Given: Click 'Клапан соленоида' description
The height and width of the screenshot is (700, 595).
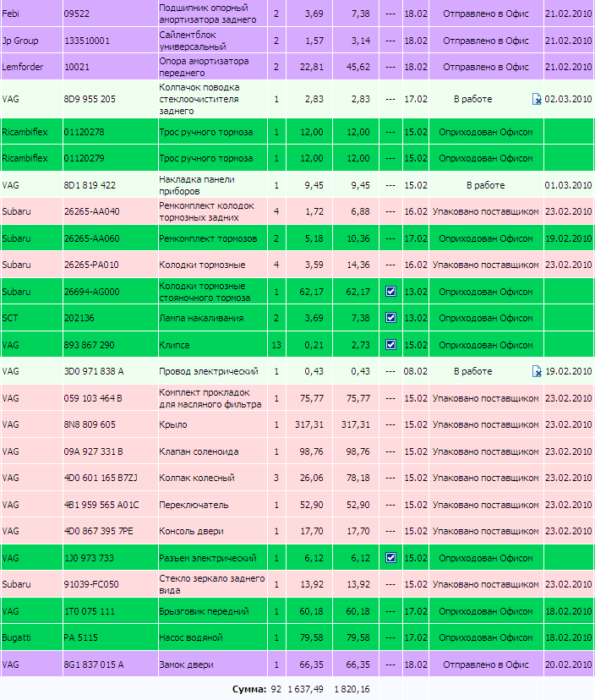Looking at the screenshot, I should (x=199, y=451).
